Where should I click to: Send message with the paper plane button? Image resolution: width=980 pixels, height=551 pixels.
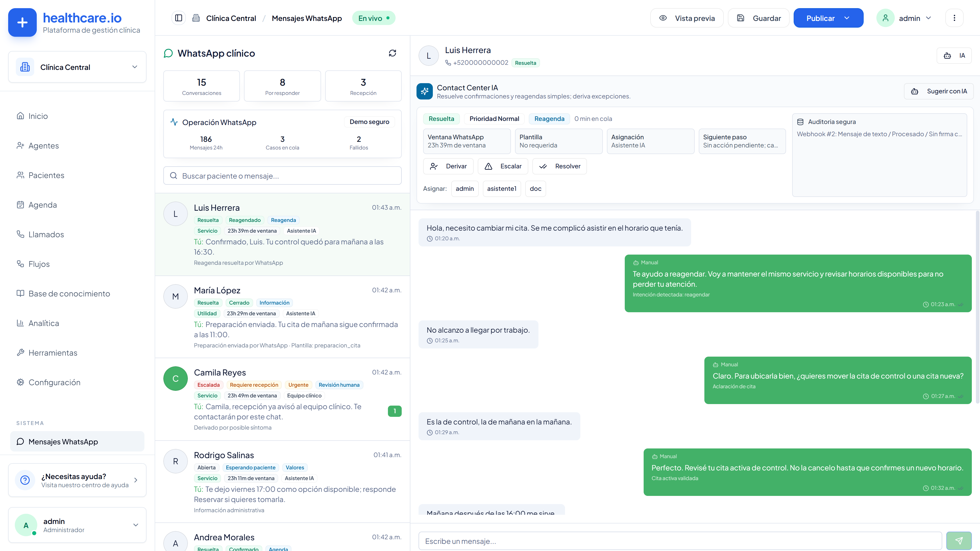[959, 541]
